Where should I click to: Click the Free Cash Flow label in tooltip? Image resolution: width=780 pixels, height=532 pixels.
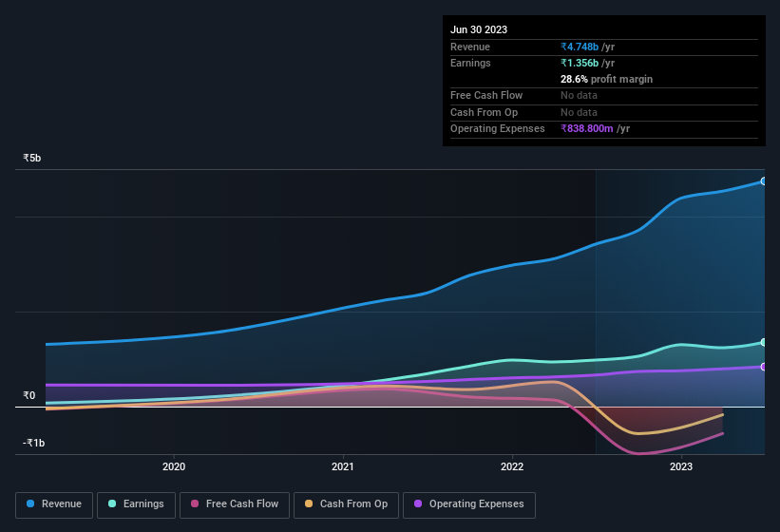click(486, 95)
